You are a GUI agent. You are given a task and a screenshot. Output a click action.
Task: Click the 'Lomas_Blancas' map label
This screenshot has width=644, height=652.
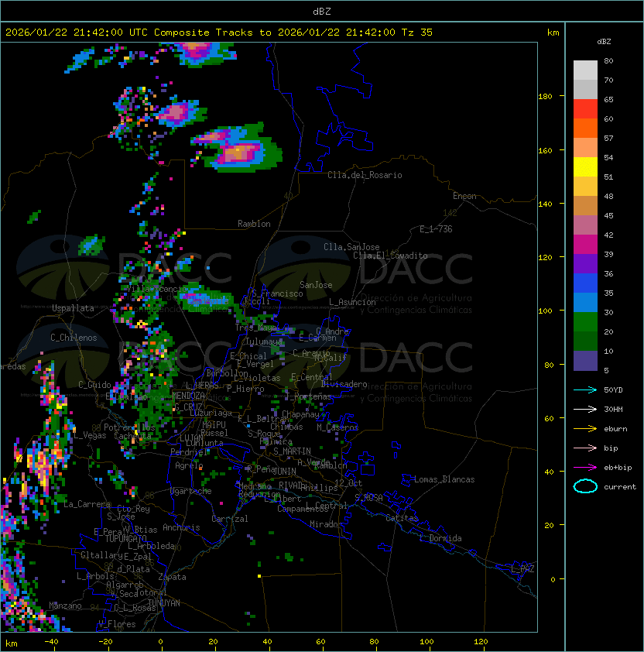444,479
